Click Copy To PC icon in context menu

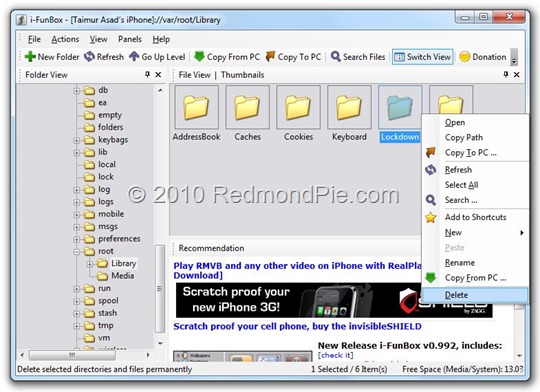coord(430,152)
